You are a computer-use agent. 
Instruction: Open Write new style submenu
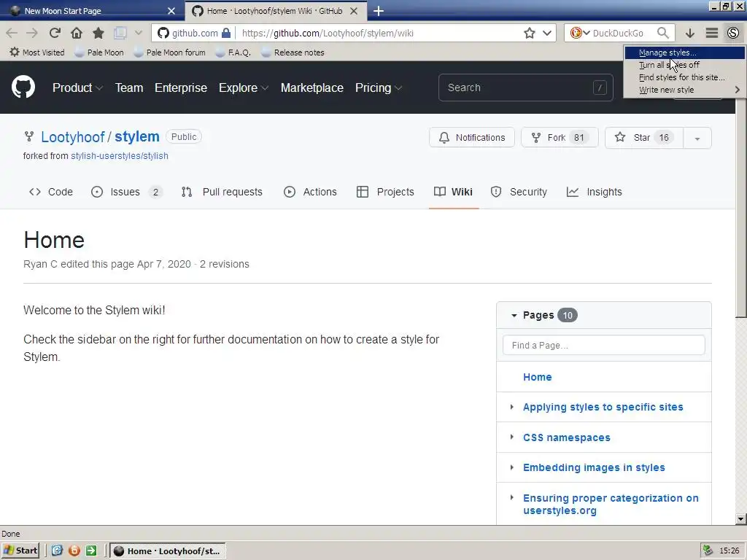pyautogui.click(x=684, y=90)
